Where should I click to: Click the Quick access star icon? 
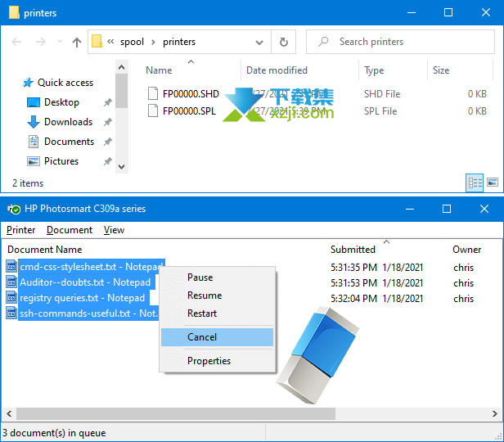pyautogui.click(x=28, y=83)
